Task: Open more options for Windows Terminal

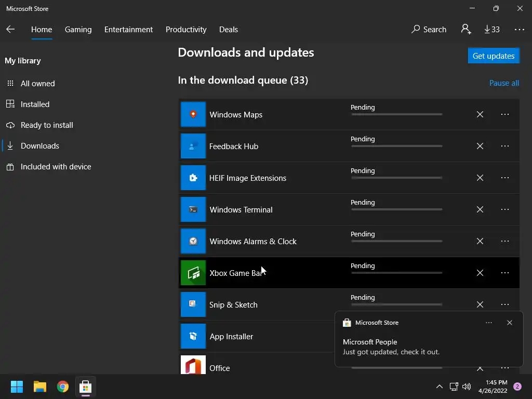Action: click(x=505, y=209)
